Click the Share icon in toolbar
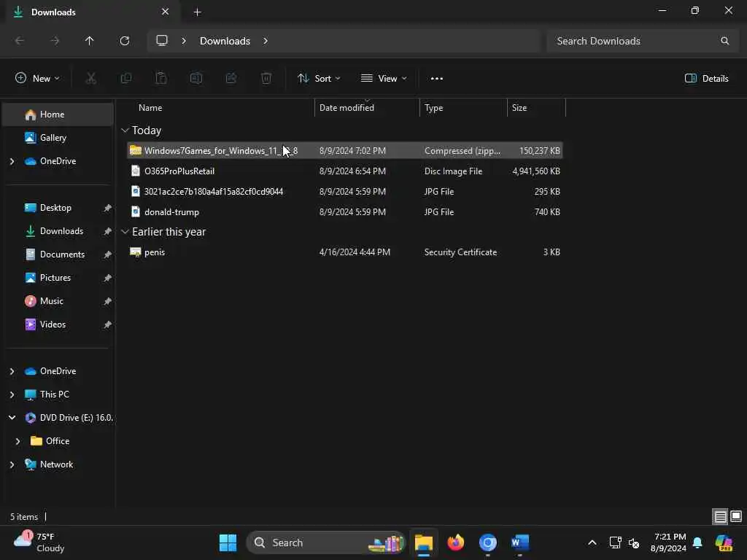This screenshot has width=747, height=560. 231,78
